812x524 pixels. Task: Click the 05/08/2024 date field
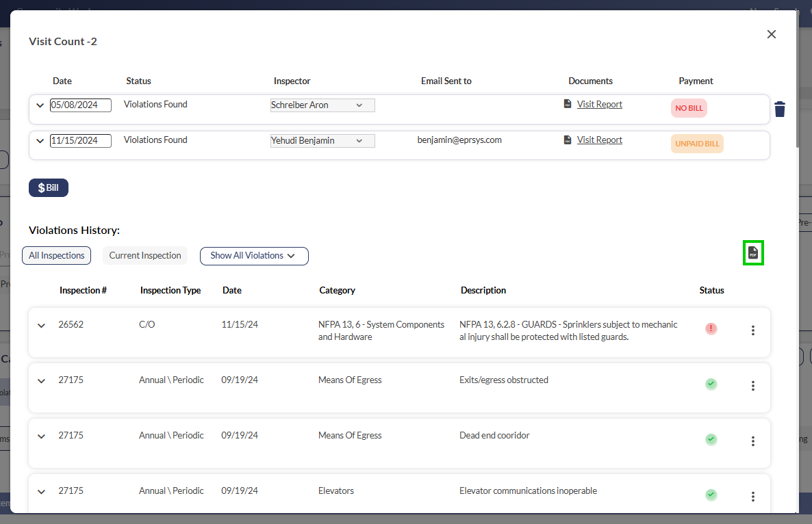(80, 105)
